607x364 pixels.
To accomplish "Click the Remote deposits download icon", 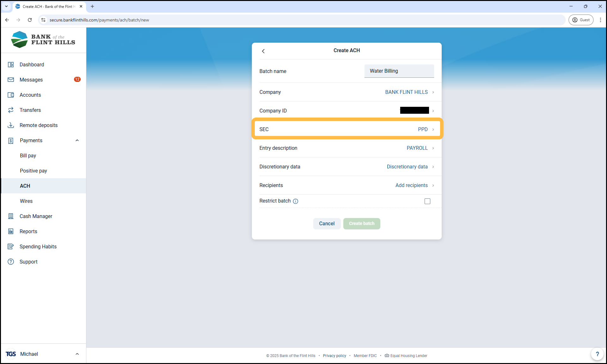I will click(11, 125).
